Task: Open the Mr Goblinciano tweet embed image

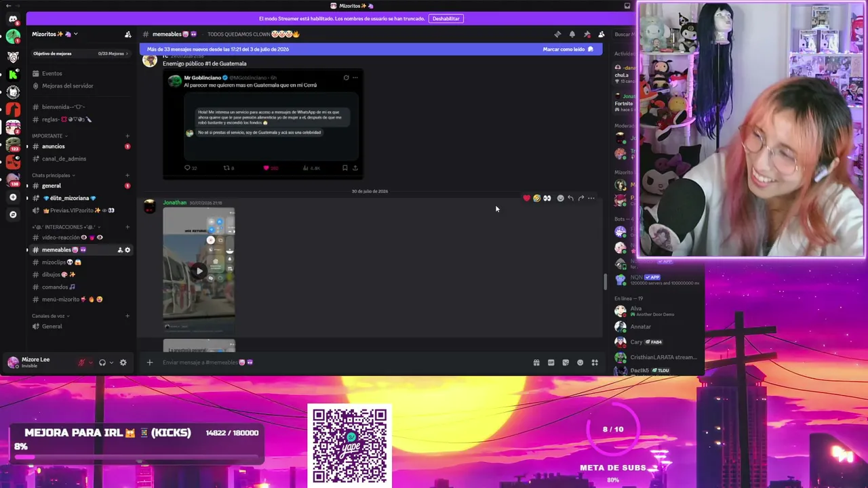Action: coord(263,124)
